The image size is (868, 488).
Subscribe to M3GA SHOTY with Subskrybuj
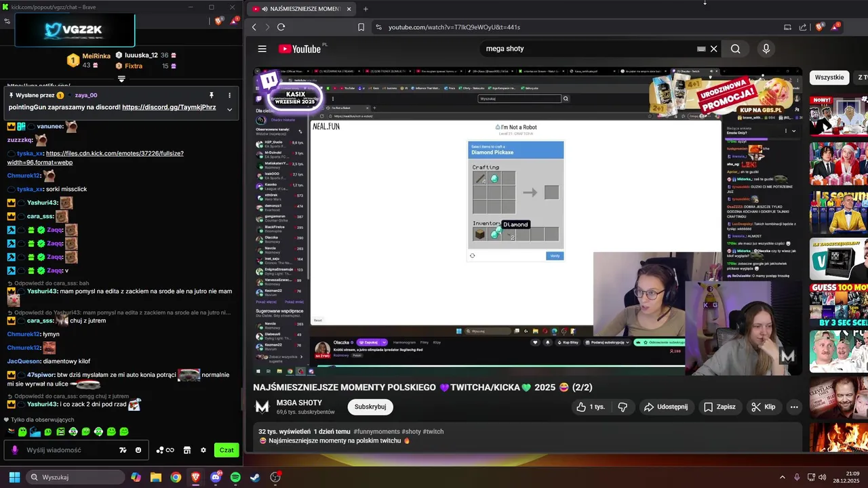(x=370, y=407)
